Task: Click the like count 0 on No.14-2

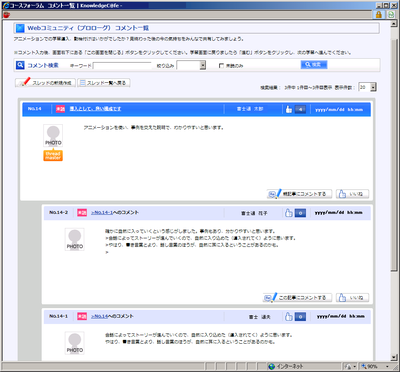Action: [300, 213]
